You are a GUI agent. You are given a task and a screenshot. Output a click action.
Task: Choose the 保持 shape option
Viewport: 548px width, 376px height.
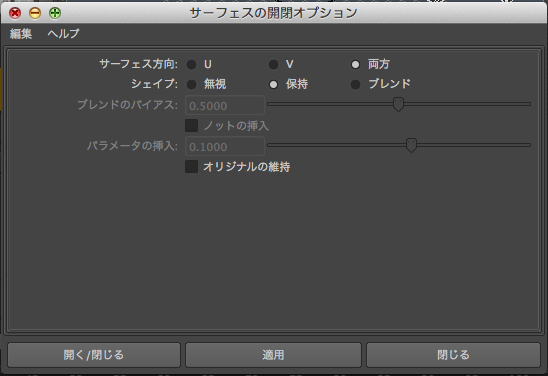pyautogui.click(x=273, y=84)
